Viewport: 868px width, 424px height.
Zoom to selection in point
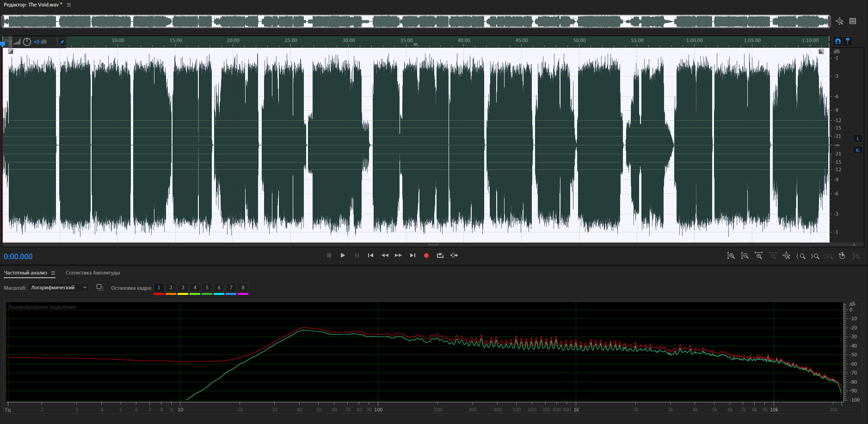click(x=800, y=256)
